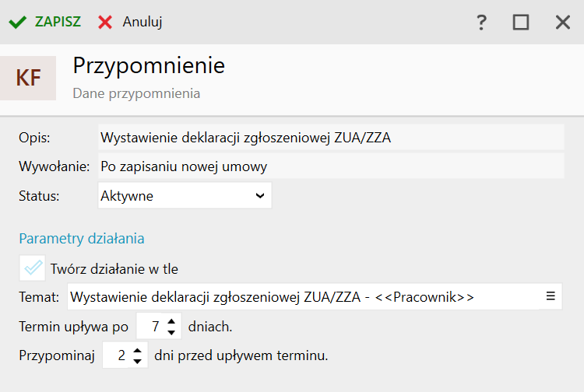Expand the Status Aktywne dropdown
The height and width of the screenshot is (392, 584).
point(185,195)
